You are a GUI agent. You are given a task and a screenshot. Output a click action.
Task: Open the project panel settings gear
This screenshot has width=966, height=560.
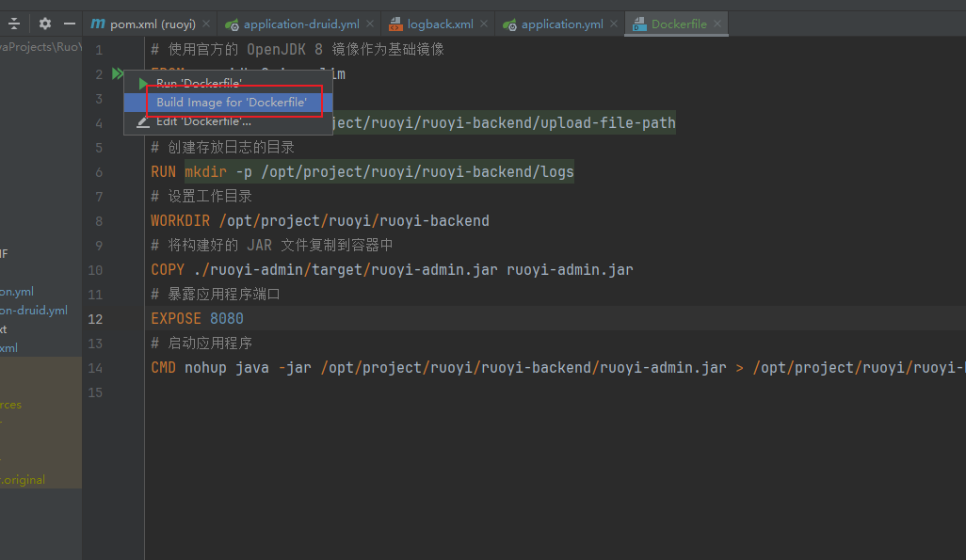[x=44, y=22]
